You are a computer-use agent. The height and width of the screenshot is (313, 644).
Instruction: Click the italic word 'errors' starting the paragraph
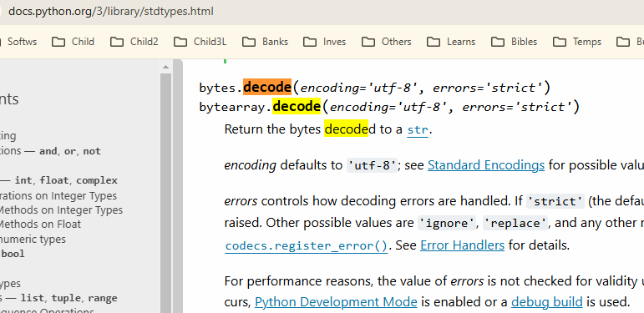tap(241, 201)
